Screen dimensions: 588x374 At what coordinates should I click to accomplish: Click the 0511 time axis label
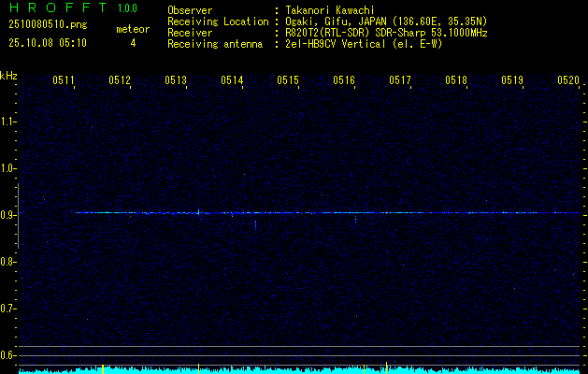(x=64, y=80)
